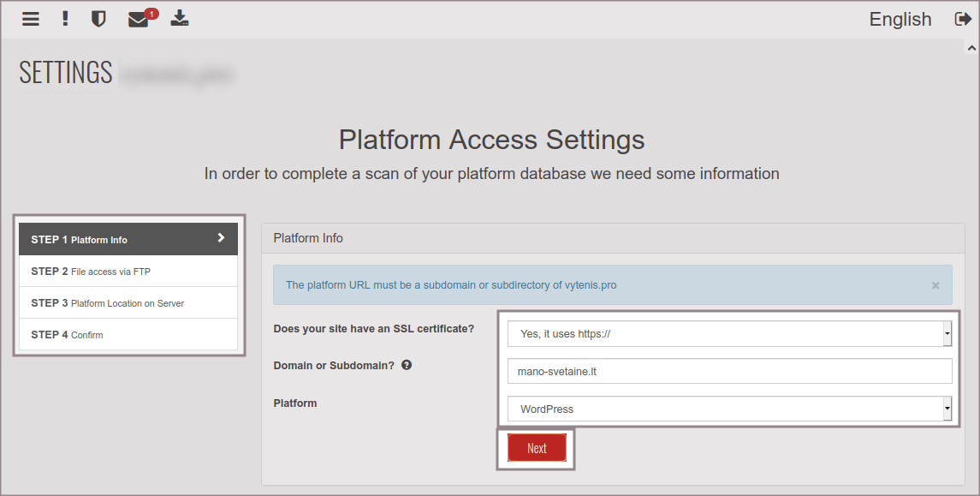Image resolution: width=980 pixels, height=496 pixels.
Task: Open the hamburger navigation menu
Action: pyautogui.click(x=31, y=19)
